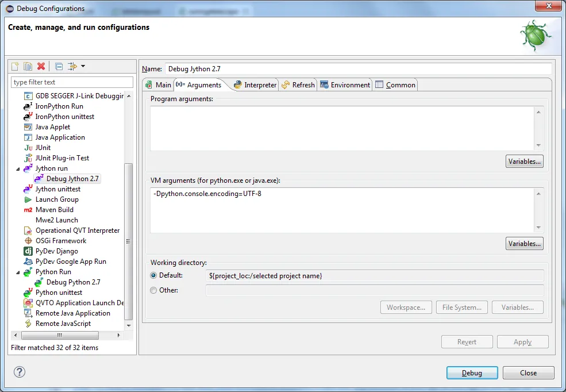Select Debug Python 2.7 configuration
This screenshot has height=392, width=566.
point(67,282)
